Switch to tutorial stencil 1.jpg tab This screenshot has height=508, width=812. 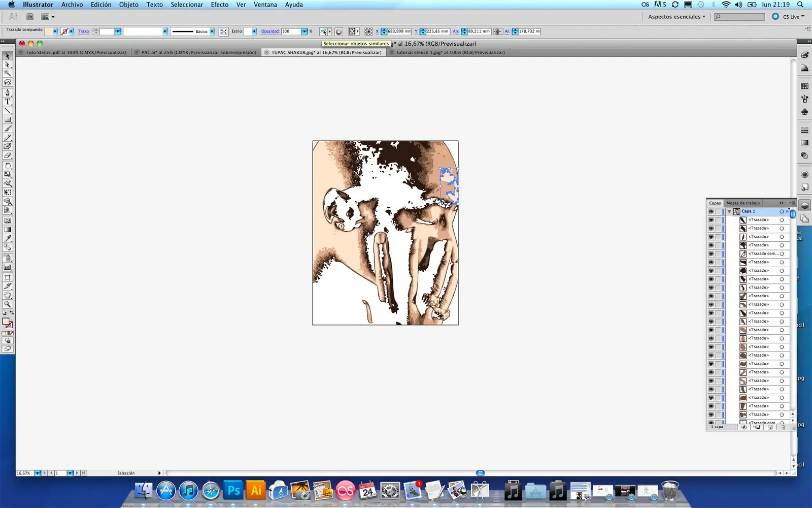coord(448,52)
